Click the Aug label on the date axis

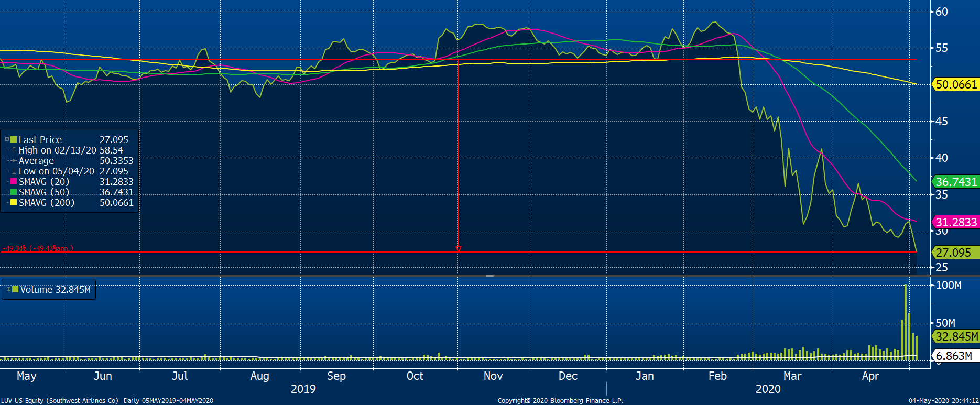[x=259, y=376]
